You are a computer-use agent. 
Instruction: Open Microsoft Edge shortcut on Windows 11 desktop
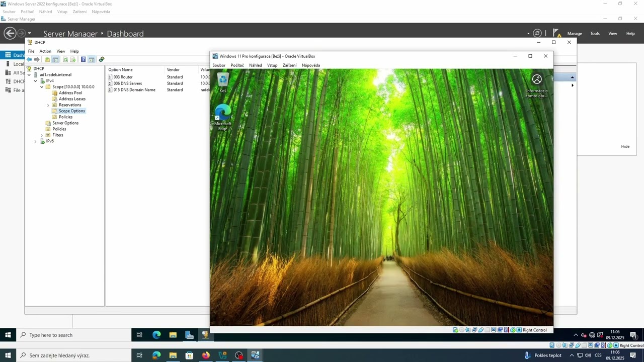click(x=223, y=118)
